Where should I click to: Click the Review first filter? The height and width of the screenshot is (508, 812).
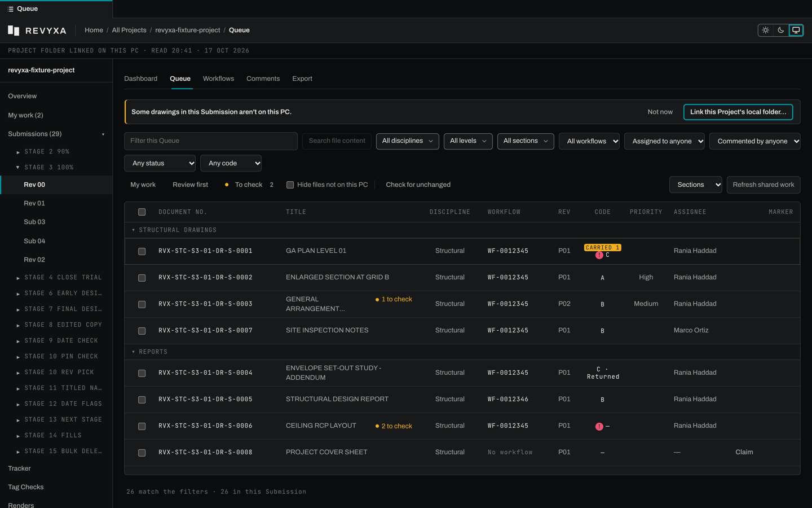click(190, 185)
